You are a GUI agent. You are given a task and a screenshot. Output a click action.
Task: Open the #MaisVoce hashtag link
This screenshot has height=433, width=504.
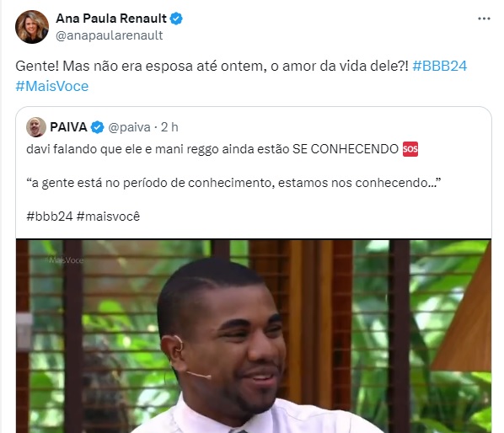[x=52, y=86]
